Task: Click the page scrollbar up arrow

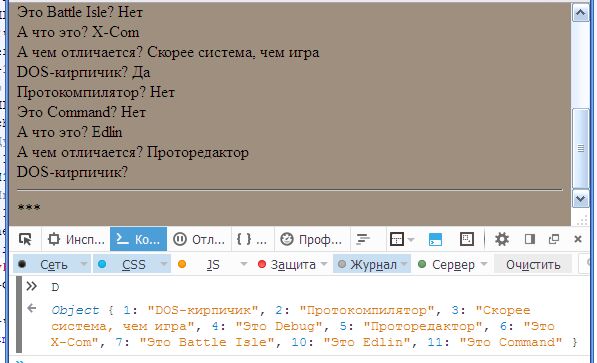Action: coord(580,13)
